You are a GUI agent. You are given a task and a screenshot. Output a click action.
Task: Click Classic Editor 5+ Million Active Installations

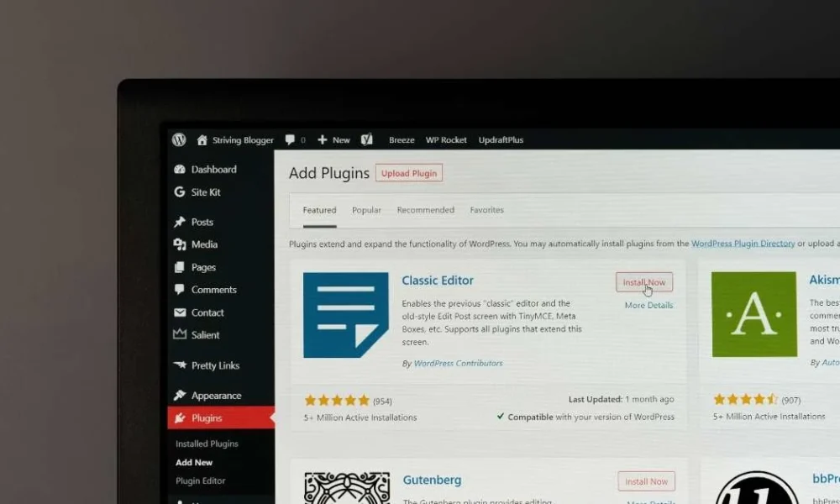(360, 417)
